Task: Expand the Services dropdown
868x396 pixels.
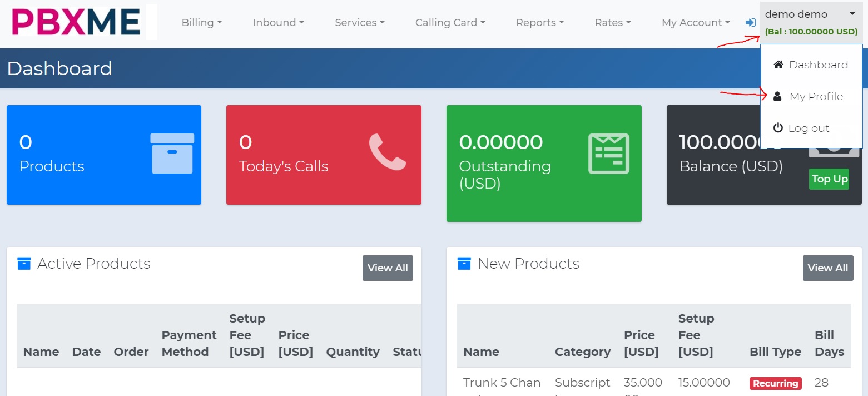Action: click(360, 23)
